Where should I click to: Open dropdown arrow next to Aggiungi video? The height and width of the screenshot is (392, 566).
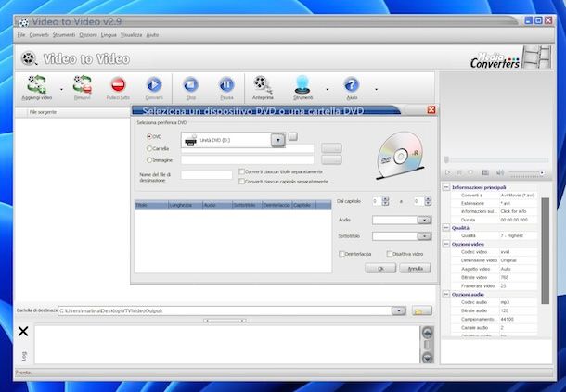click(x=61, y=89)
